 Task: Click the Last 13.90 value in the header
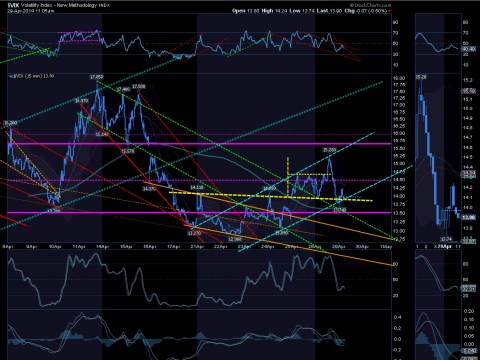pos(329,11)
